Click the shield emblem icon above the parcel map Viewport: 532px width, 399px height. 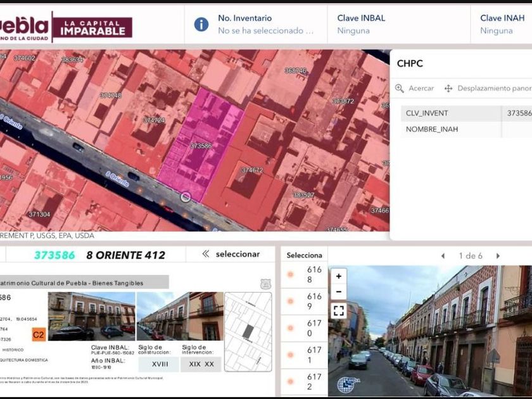(265, 284)
